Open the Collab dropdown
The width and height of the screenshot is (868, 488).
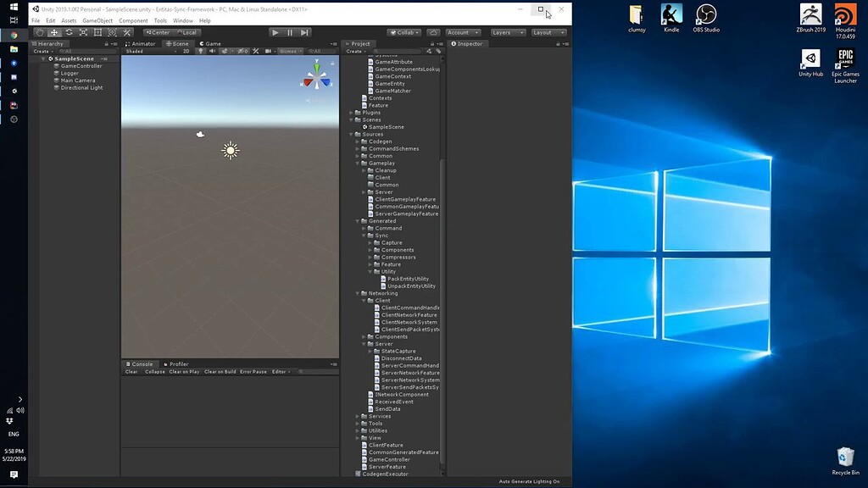(404, 31)
